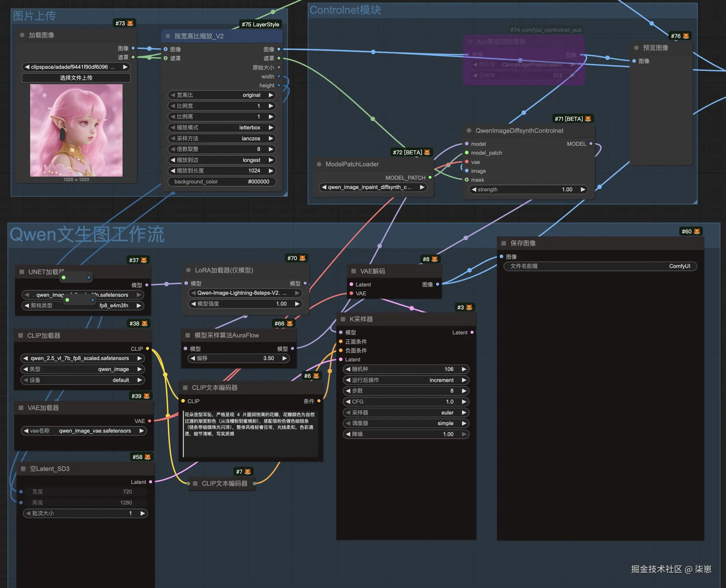Open the 调度器 simple selector
Screen dimensions: 726x588
(406, 423)
